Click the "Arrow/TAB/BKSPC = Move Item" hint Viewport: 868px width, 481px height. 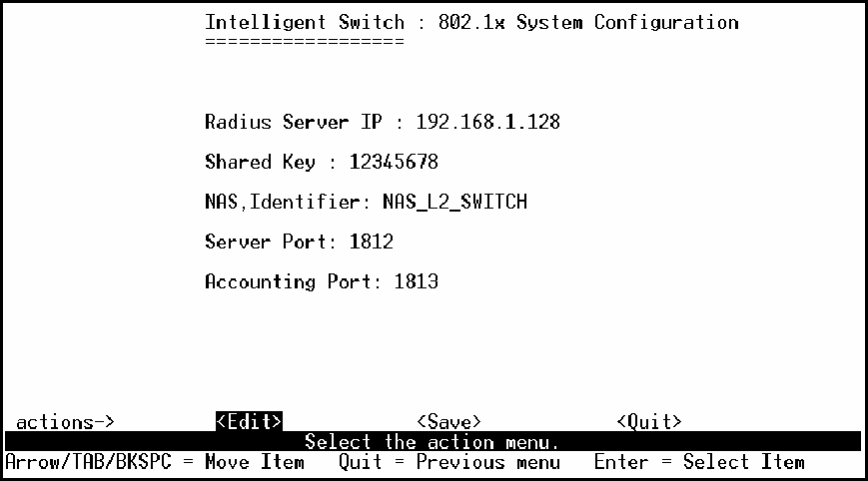155,462
